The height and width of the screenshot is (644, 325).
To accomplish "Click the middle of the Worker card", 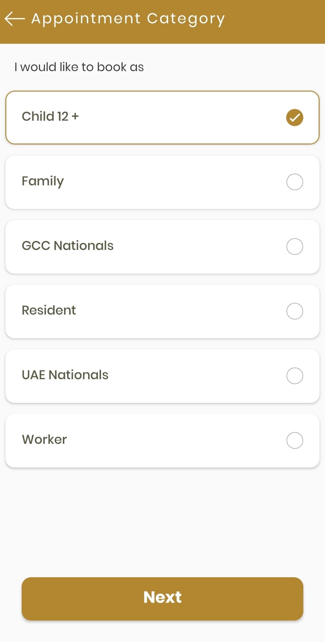I will pos(162,441).
